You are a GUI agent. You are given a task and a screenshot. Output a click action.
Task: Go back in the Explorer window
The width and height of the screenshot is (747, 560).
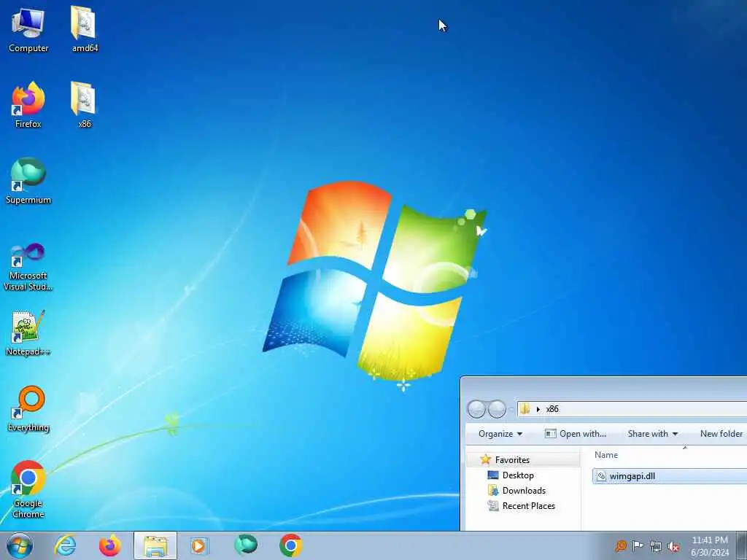pyautogui.click(x=476, y=409)
